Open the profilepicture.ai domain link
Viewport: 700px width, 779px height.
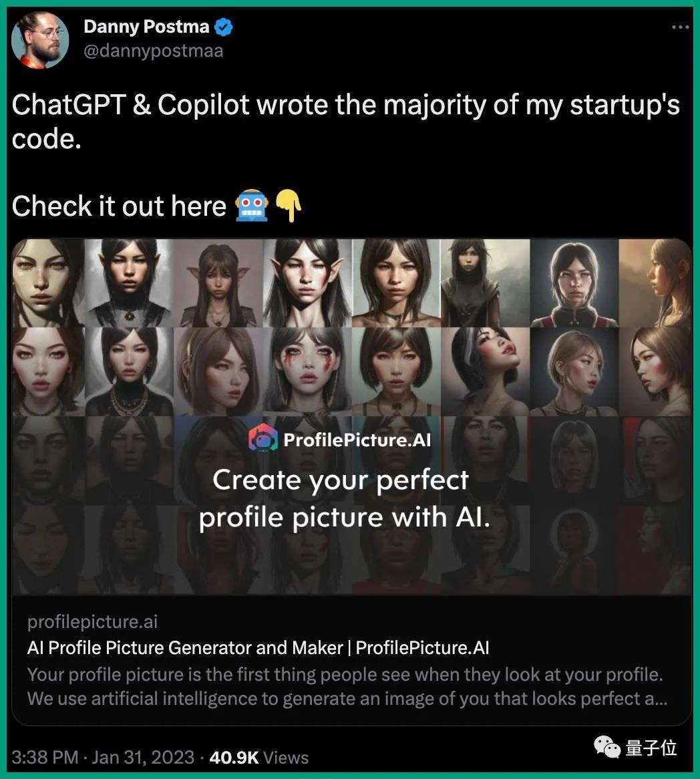click(92, 621)
